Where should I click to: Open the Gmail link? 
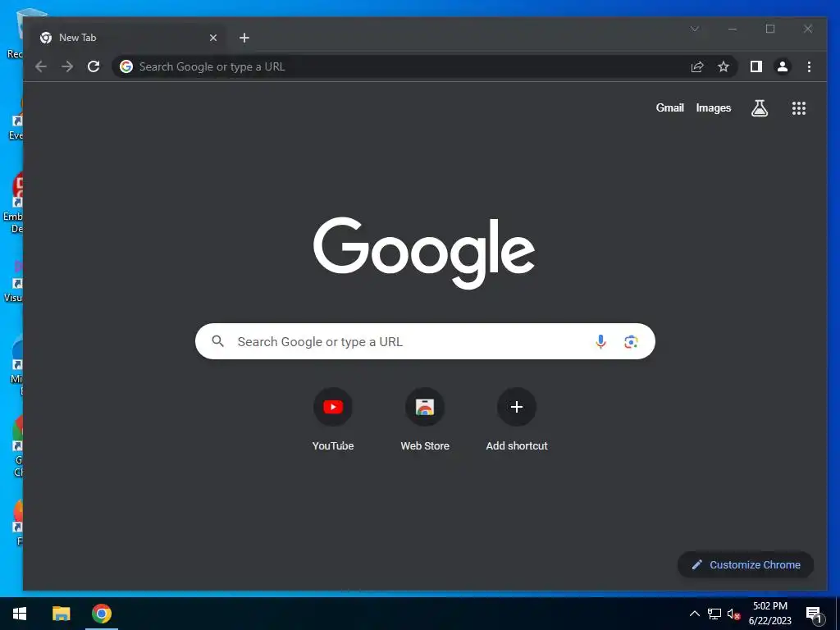point(669,107)
